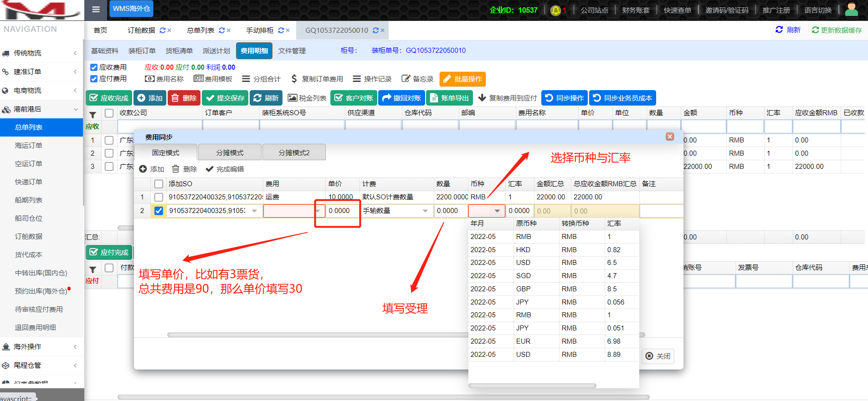
Task: Open the user avatar profile icon
Action: [851, 10]
